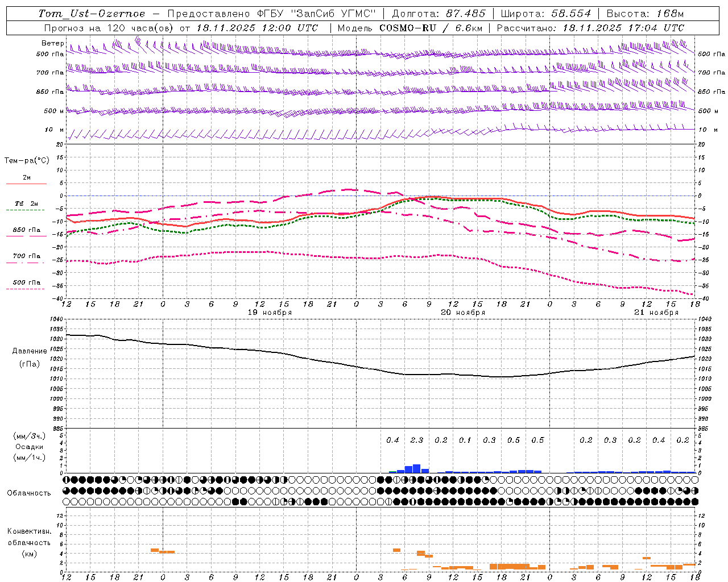The width and height of the screenshot is (728, 582).
Task: Select the text Долгота: 87.485
Action: point(439,14)
